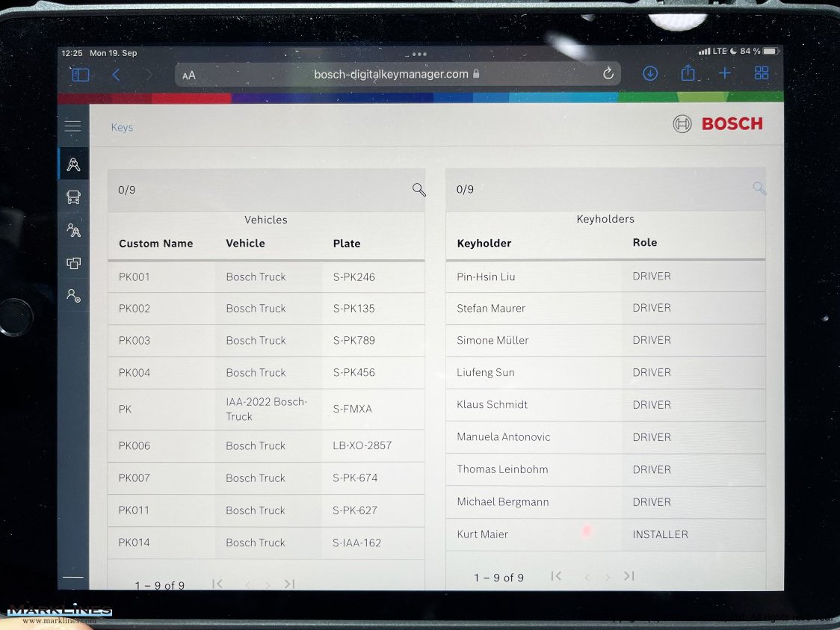The height and width of the screenshot is (630, 840).
Task: Select keyholder Simone Müller
Action: tap(605, 340)
